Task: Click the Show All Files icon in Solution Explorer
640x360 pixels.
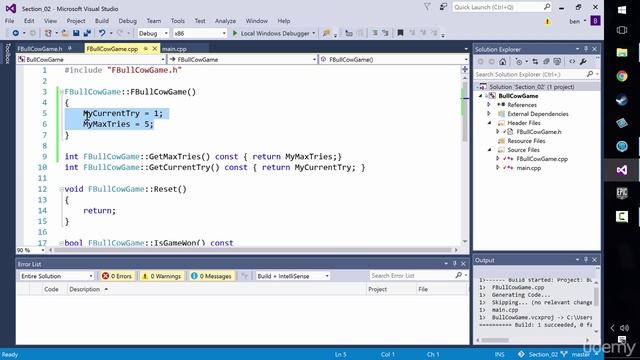Action: point(557,62)
